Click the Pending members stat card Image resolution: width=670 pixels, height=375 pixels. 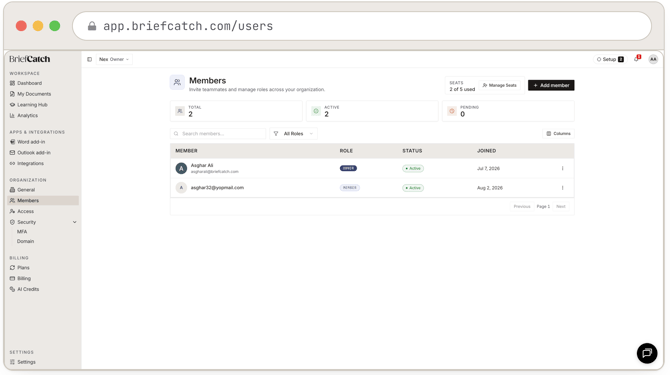click(x=508, y=111)
